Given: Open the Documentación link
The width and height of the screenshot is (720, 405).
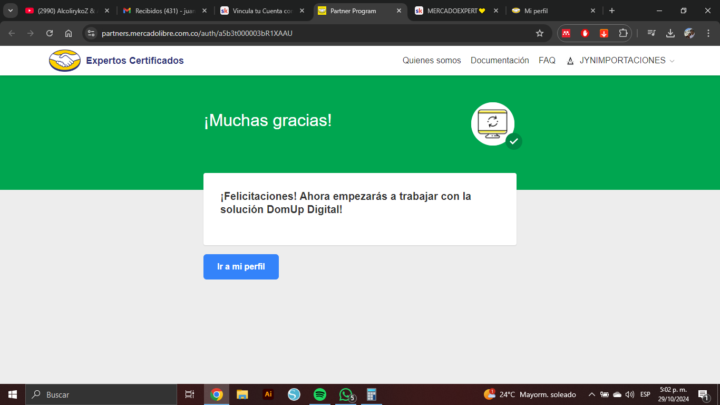Looking at the screenshot, I should pos(499,61).
